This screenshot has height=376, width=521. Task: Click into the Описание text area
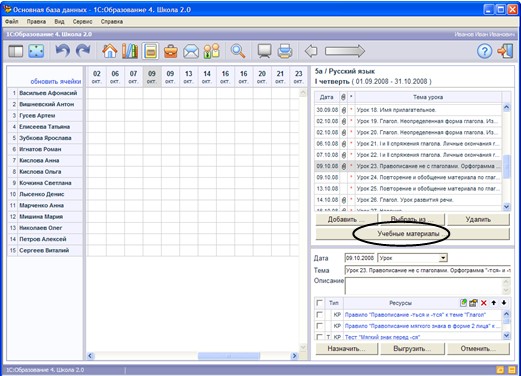point(424,286)
